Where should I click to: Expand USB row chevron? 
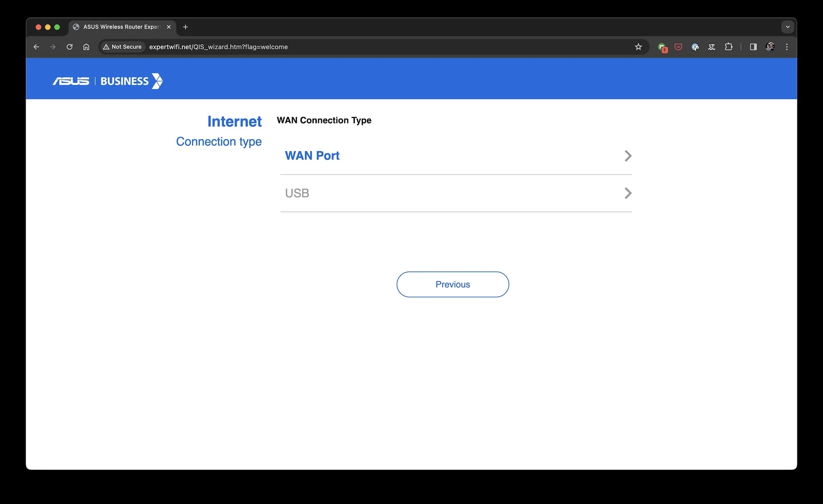(628, 193)
